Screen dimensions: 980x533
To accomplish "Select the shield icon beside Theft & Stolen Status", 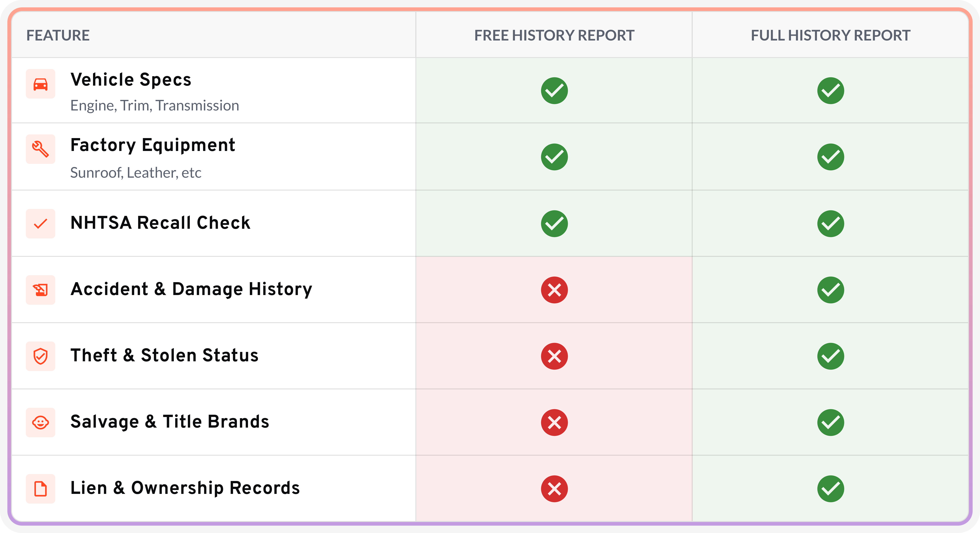I will coord(40,356).
